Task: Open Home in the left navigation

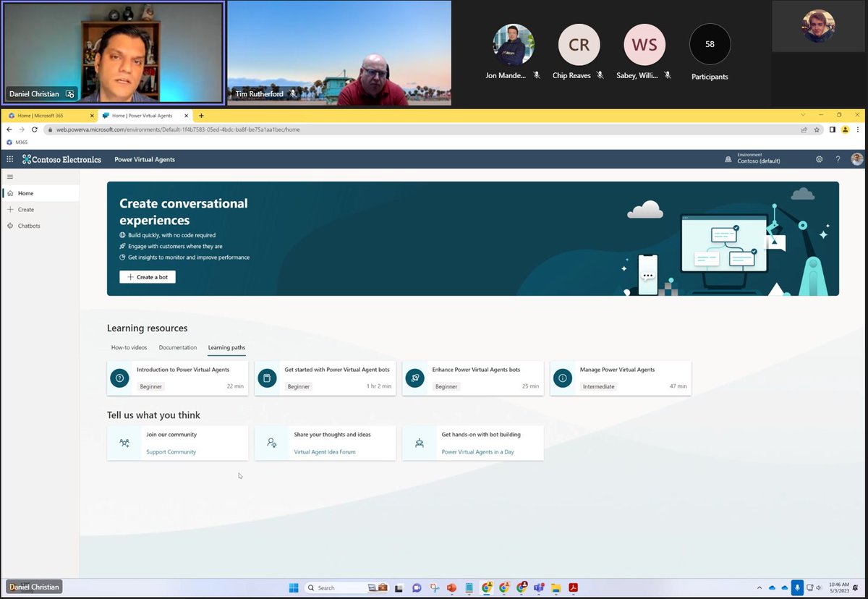Action: [x=40, y=193]
